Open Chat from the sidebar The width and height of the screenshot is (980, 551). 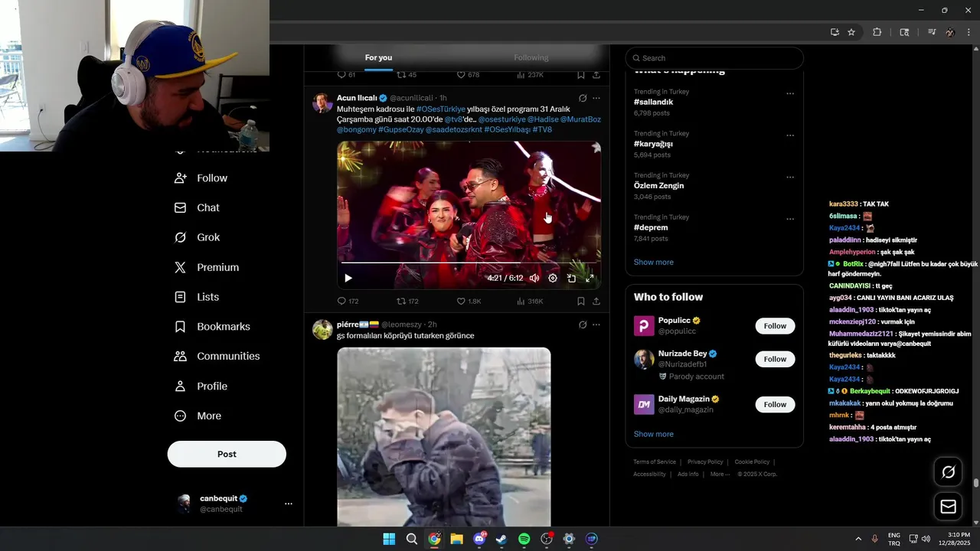click(198, 207)
